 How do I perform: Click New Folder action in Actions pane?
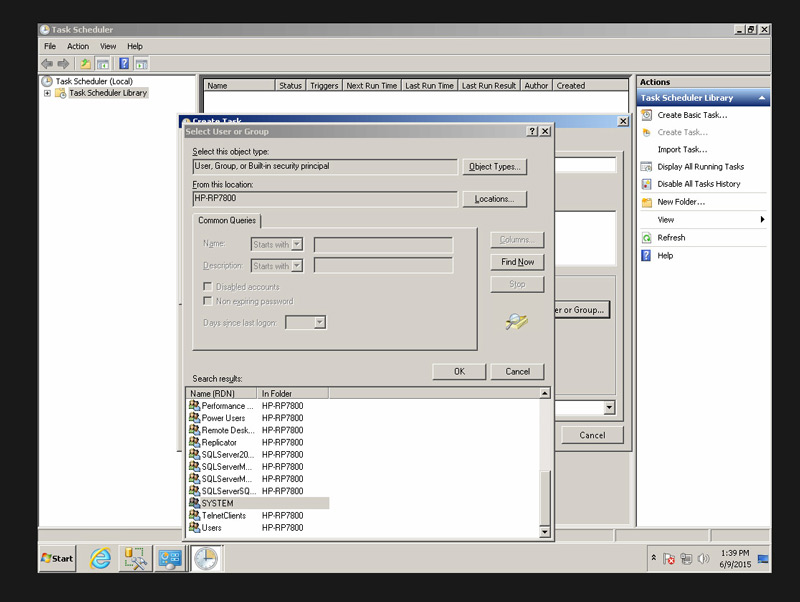(x=681, y=202)
